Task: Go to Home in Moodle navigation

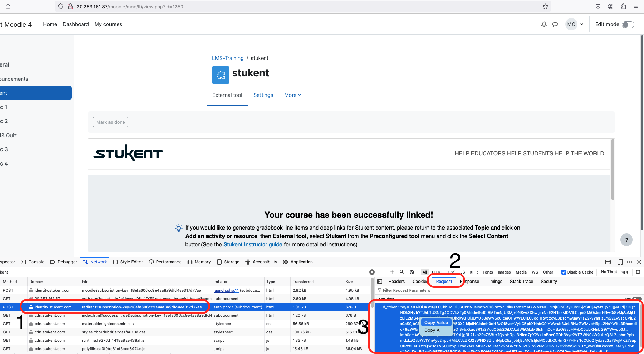Action: pyautogui.click(x=50, y=24)
